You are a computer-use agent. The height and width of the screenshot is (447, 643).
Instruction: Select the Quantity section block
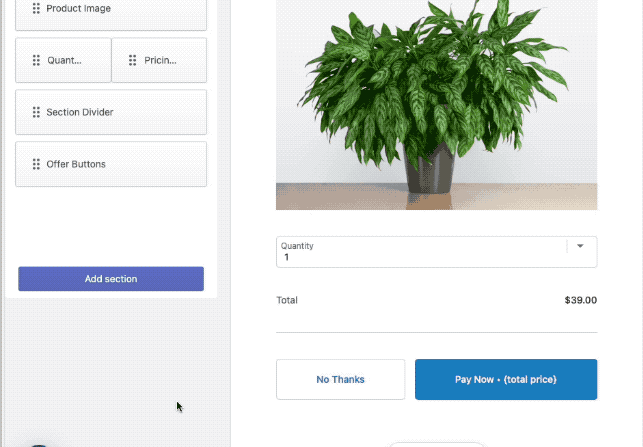[x=63, y=60]
